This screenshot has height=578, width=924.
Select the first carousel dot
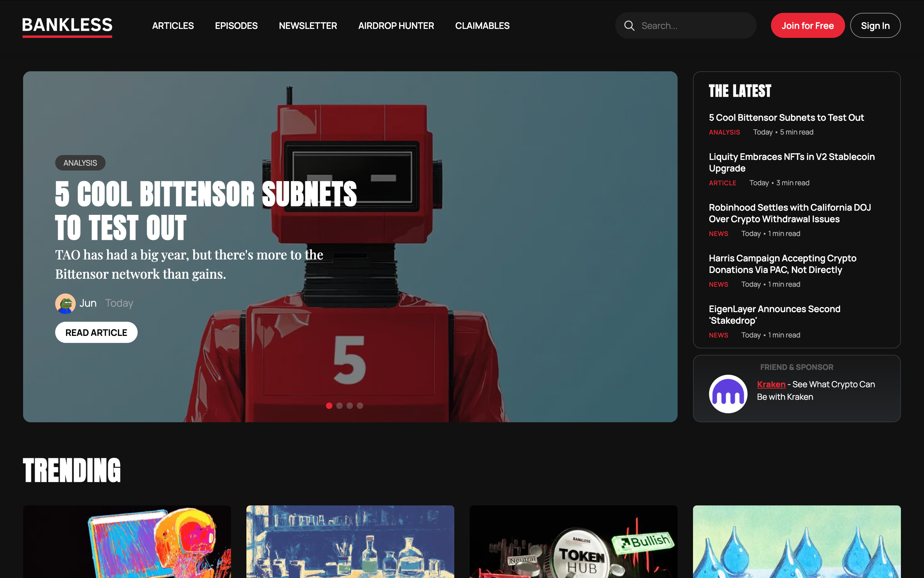point(329,406)
